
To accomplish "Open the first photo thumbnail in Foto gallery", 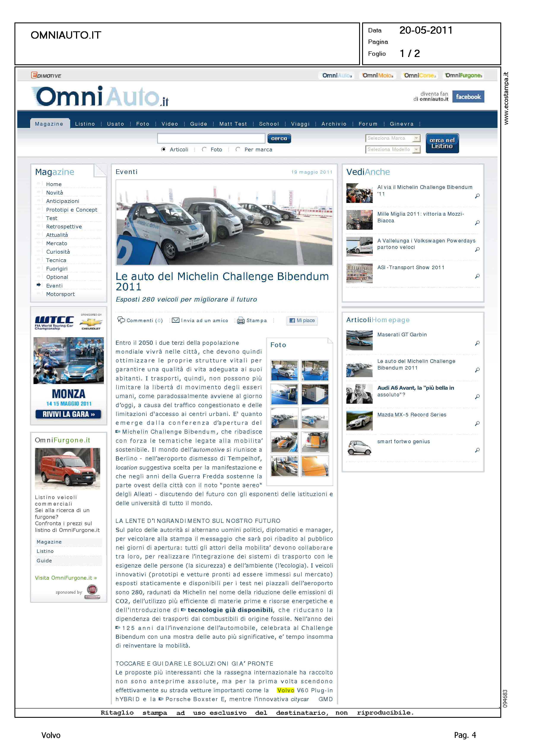I will pos(284,370).
